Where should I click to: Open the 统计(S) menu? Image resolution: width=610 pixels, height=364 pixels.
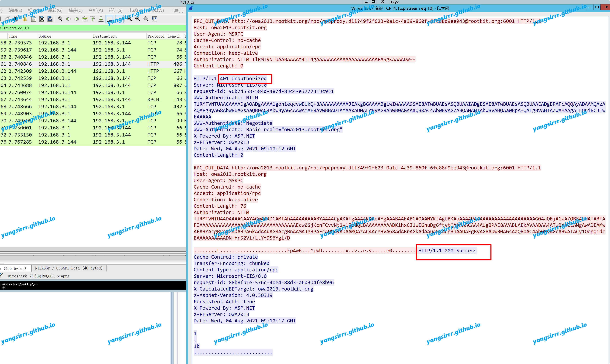pos(115,10)
